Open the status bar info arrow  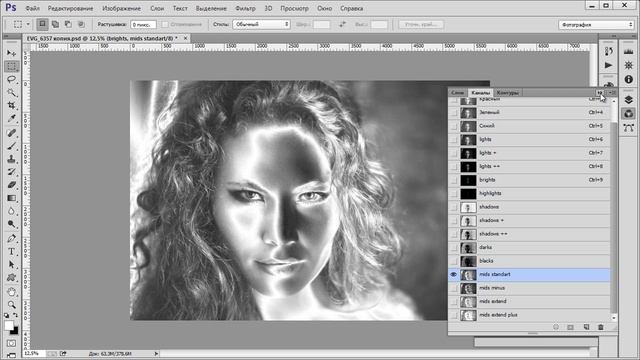click(x=156, y=353)
